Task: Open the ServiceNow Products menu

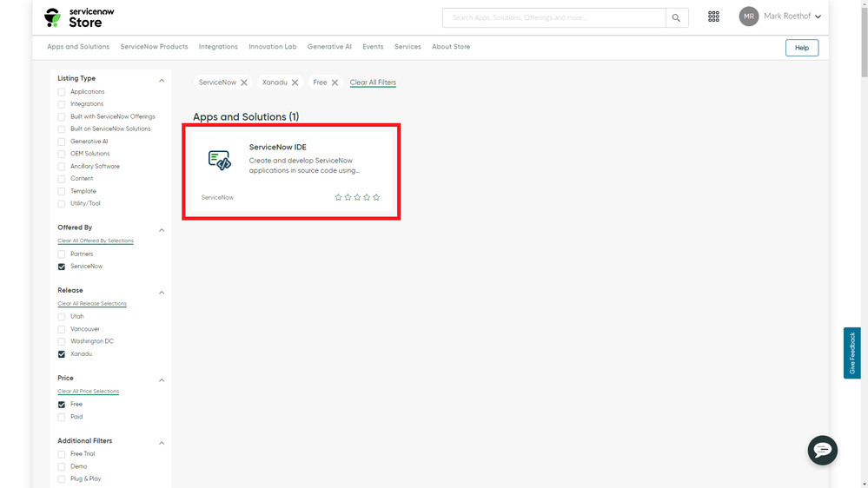Action: pos(154,47)
